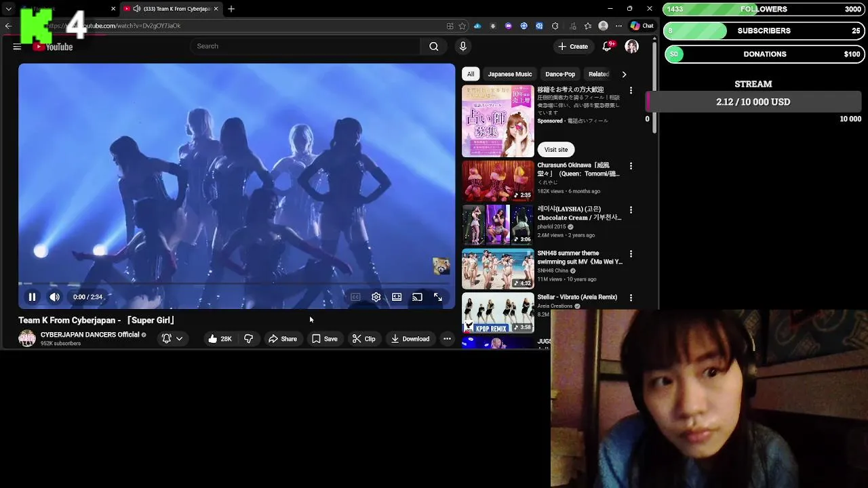
Task: Pause the video
Action: pyautogui.click(x=32, y=297)
